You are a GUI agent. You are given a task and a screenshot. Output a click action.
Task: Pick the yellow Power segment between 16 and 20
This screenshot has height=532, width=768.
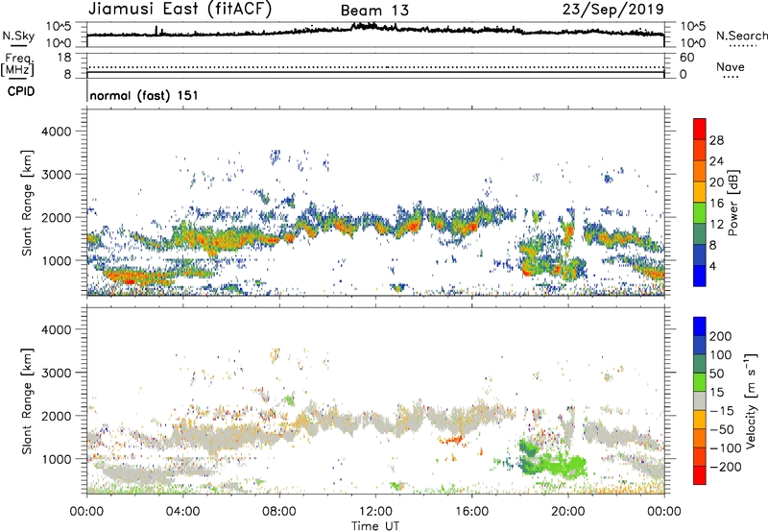tap(700, 191)
